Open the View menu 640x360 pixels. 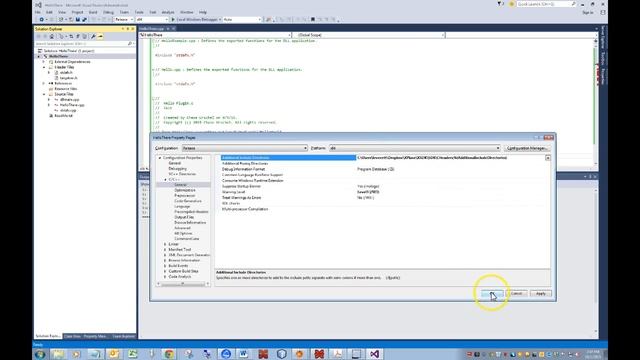click(62, 12)
